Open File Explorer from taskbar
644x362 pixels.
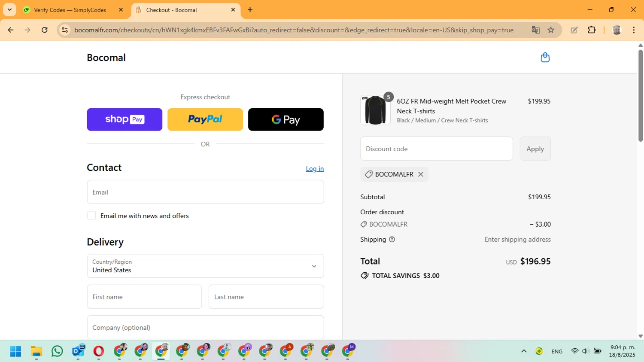pos(36,351)
